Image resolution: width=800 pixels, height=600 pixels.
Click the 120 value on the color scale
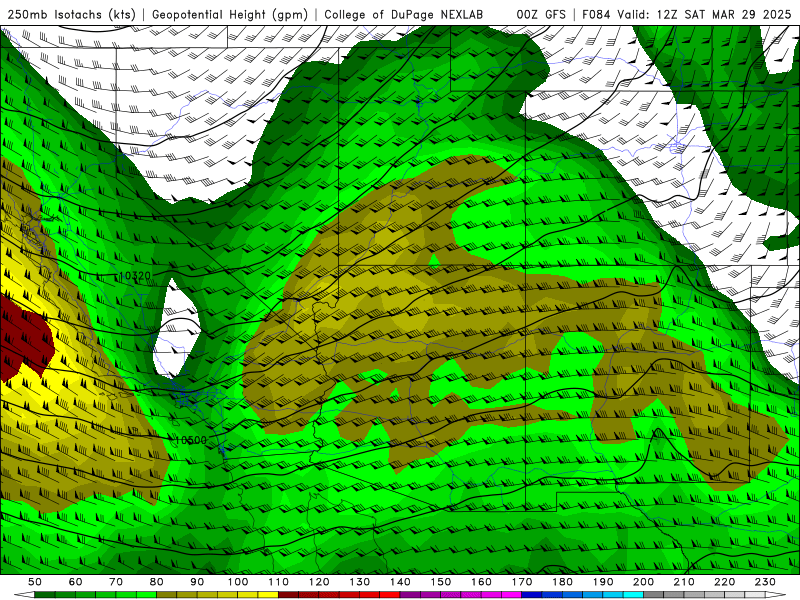click(x=319, y=582)
